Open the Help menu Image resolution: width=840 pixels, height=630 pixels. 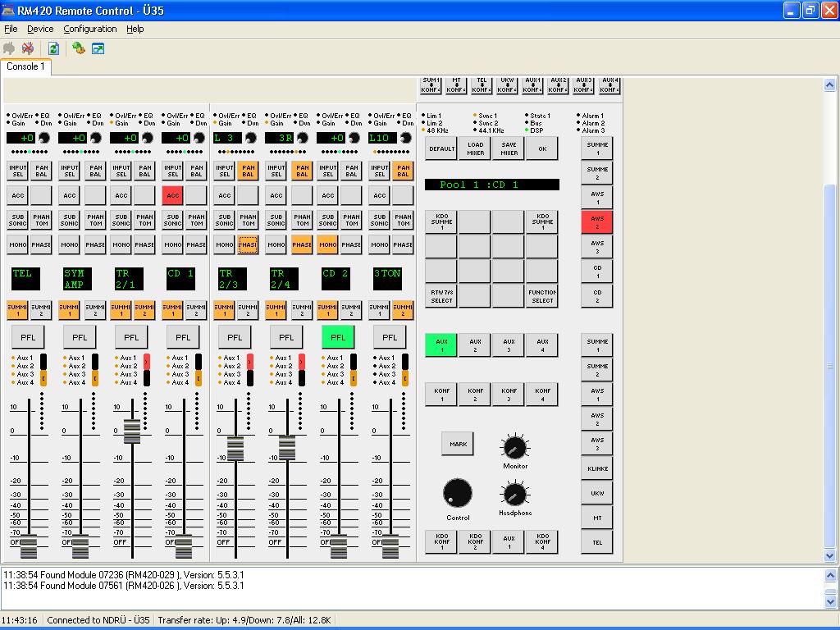(135, 29)
